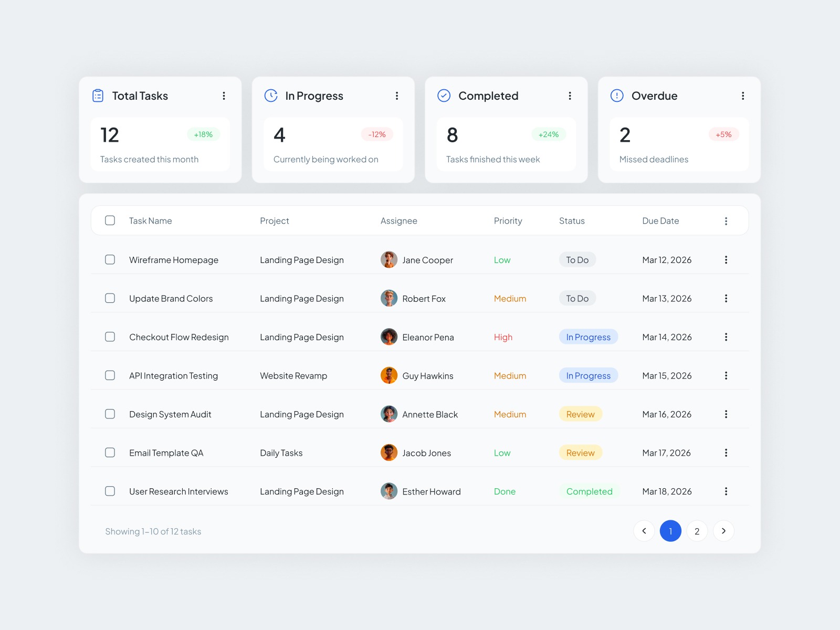Screen dimensions: 840x630
Task: Click the +24% badge on Completed card
Action: pos(549,134)
